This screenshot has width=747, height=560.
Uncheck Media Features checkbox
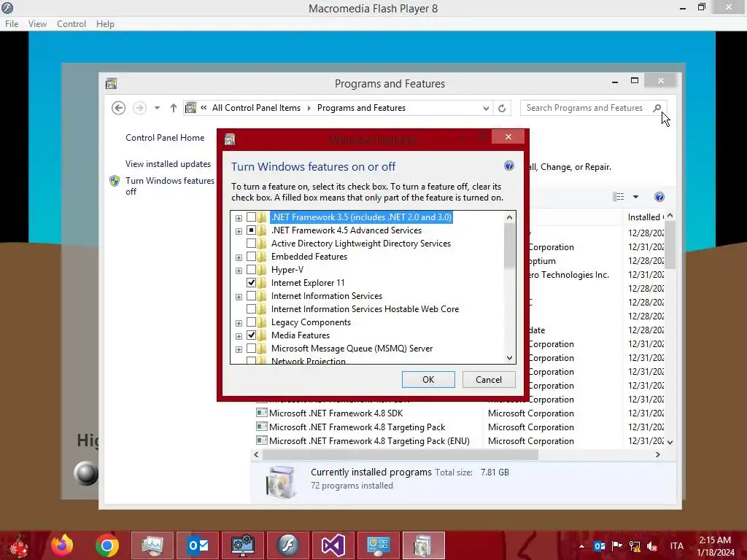[x=251, y=335]
